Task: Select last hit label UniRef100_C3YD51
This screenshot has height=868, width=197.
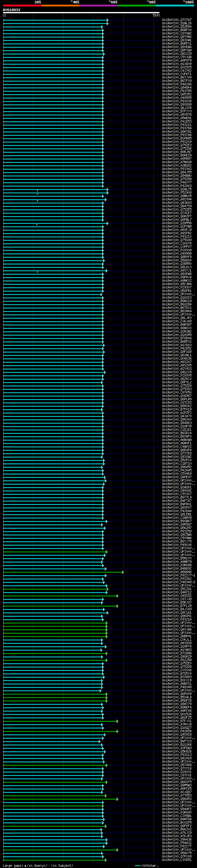Action: (x=177, y=860)
